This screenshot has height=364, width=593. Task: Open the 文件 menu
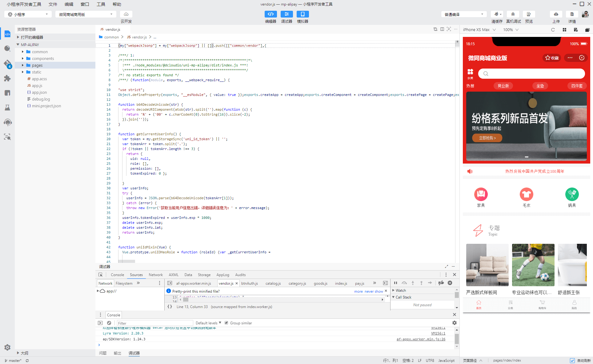tap(53, 4)
